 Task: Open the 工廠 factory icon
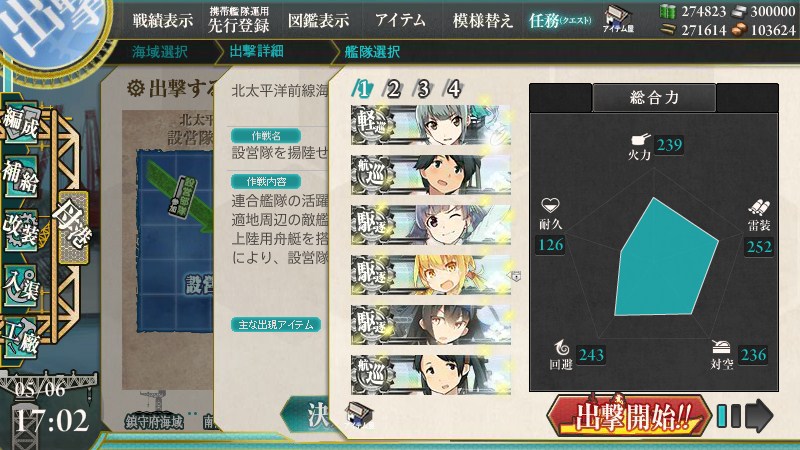click(x=21, y=337)
